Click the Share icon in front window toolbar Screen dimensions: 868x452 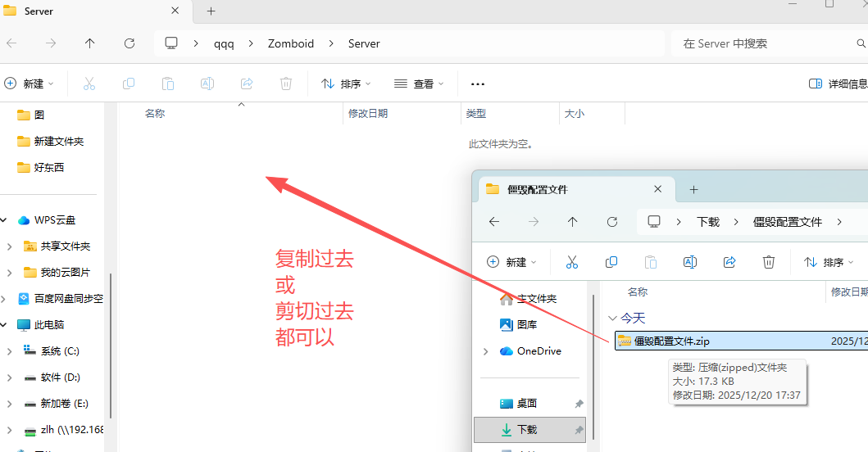729,262
